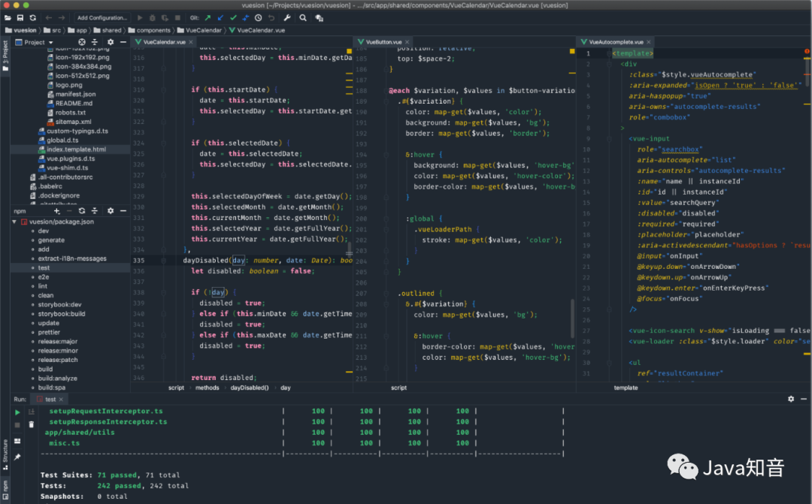The height and width of the screenshot is (504, 812).
Task: Collapse all in npm panel header
Action: pos(95,210)
